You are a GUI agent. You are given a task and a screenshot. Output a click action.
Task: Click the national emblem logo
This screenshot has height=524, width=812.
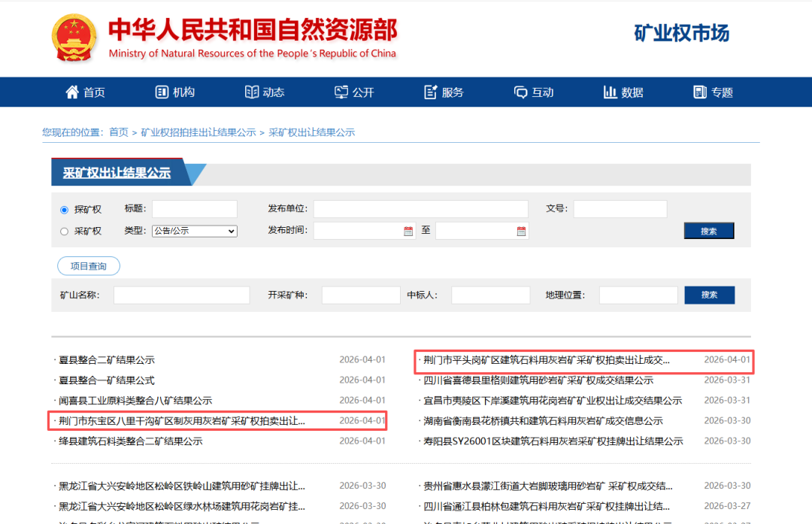point(74,38)
